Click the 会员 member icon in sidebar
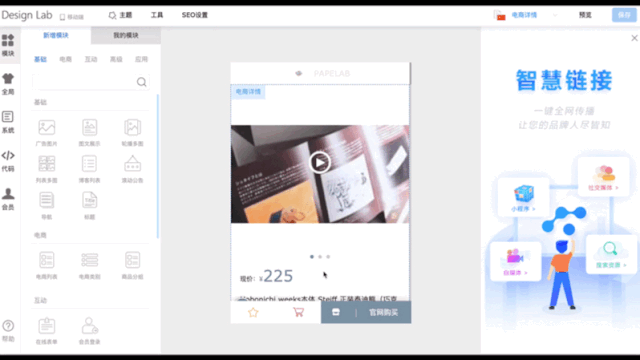The height and width of the screenshot is (360, 640). point(8,199)
